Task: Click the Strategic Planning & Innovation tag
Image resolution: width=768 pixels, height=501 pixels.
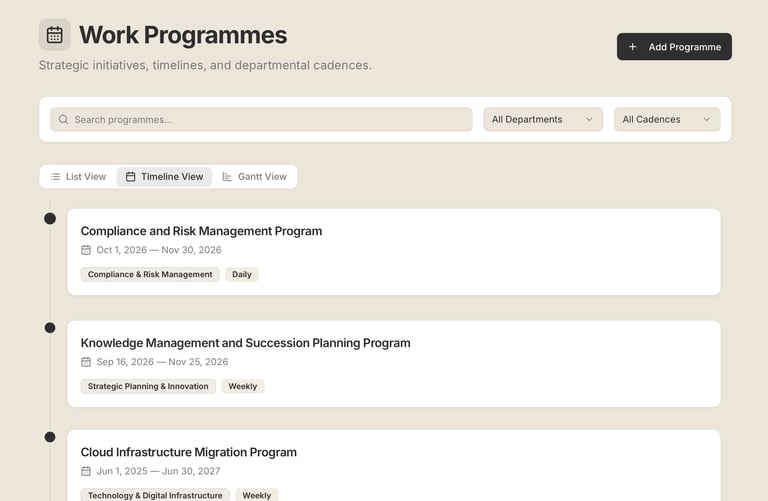Action: pyautogui.click(x=148, y=386)
